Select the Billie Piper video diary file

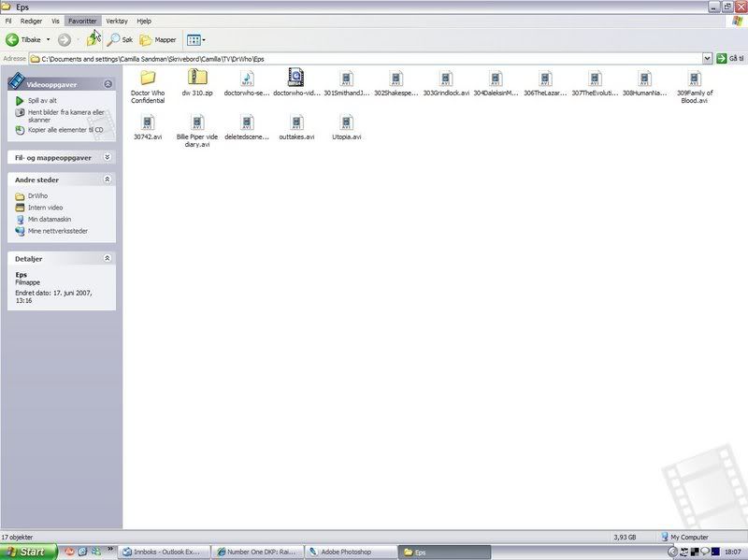(197, 122)
